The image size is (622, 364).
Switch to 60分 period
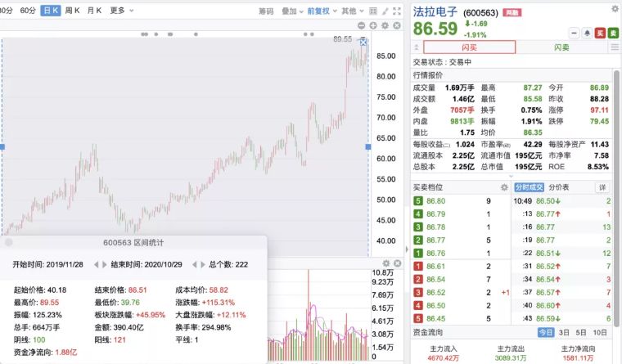click(x=28, y=11)
